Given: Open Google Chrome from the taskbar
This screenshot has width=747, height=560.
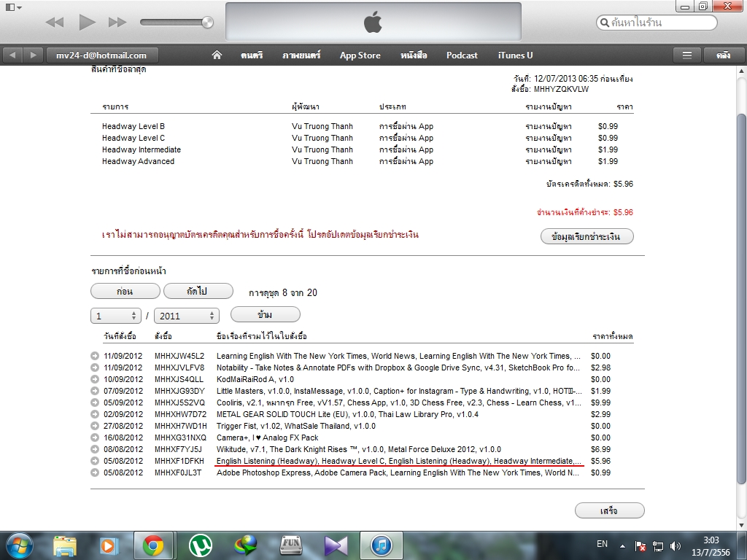Looking at the screenshot, I should click(x=153, y=545).
